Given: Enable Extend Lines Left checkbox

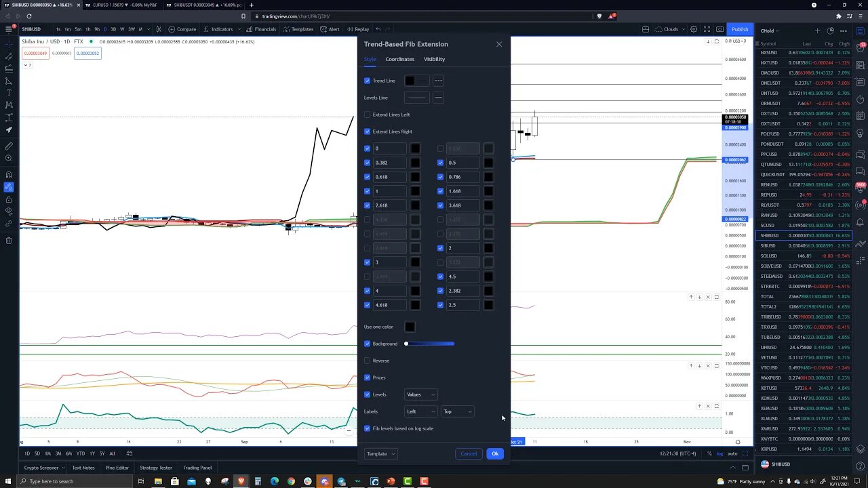Looking at the screenshot, I should click(368, 115).
